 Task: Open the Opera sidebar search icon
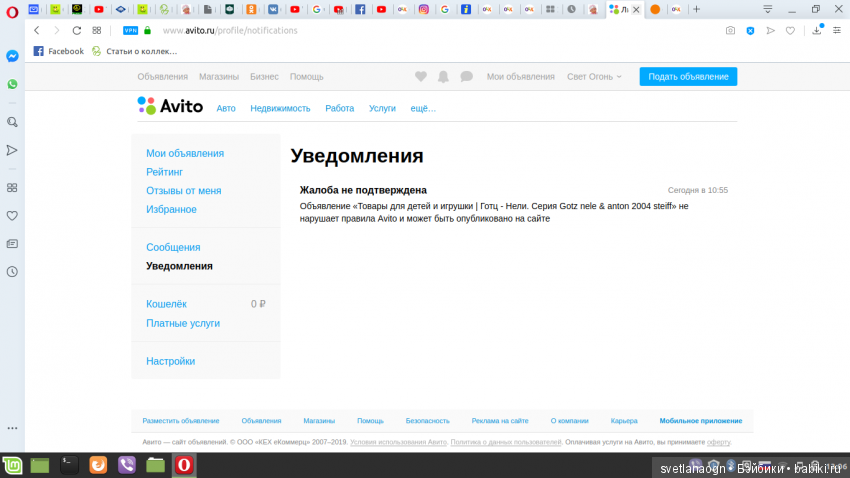click(x=12, y=122)
